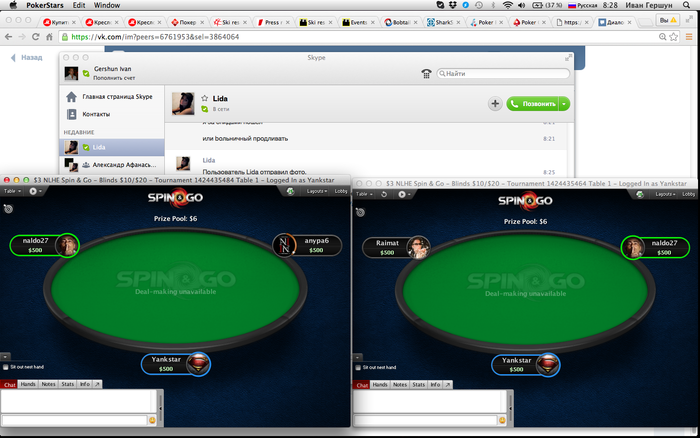Image resolution: width=700 pixels, height=438 pixels.
Task: Open Stats tab in left table
Action: pos(68,384)
